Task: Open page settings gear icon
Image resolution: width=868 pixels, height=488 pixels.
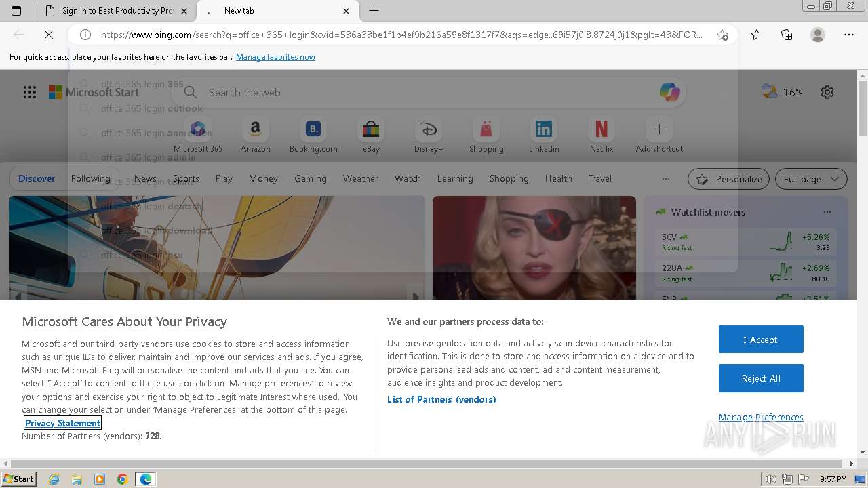Action: tap(827, 92)
